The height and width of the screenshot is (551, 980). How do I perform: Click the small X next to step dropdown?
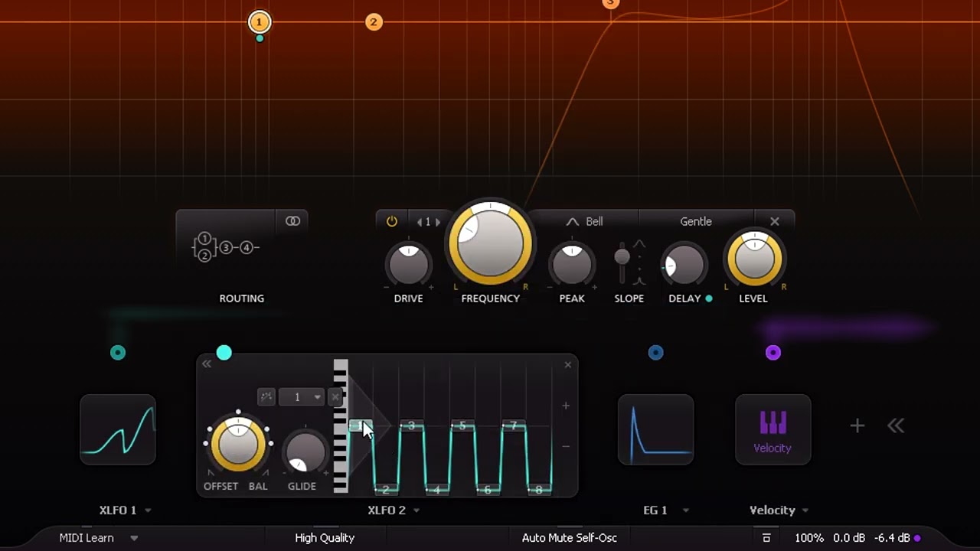335,396
